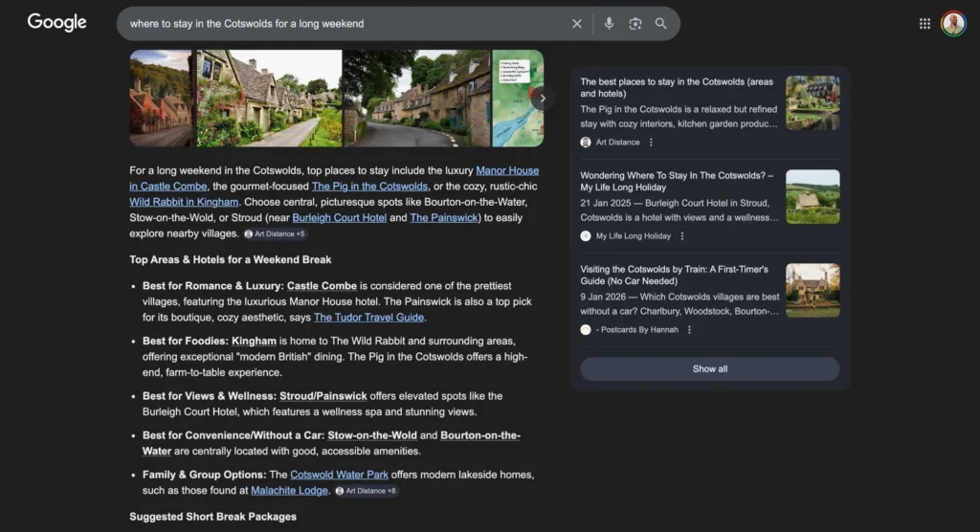Open The Tudor Travel Guide link
The width and height of the screenshot is (980, 532).
[368, 317]
